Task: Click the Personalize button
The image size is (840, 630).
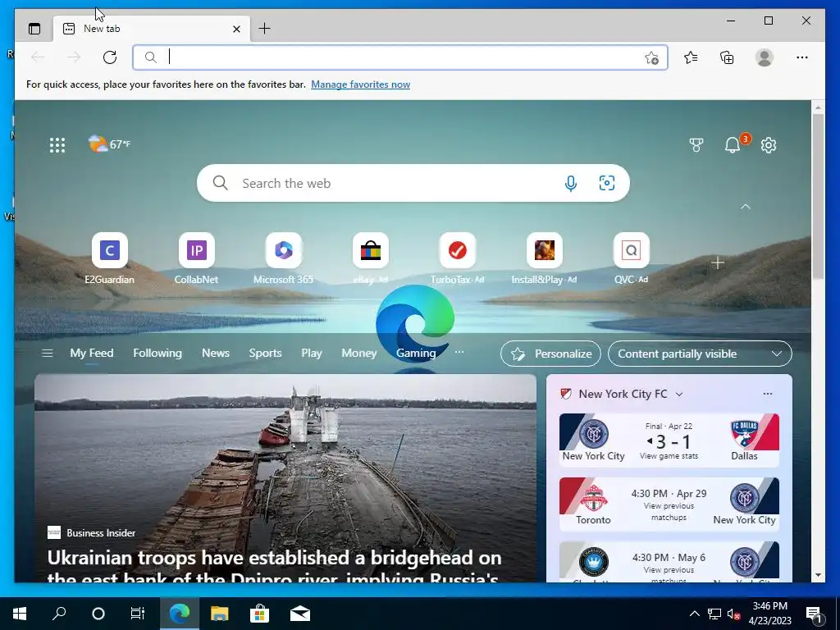Action: click(550, 354)
